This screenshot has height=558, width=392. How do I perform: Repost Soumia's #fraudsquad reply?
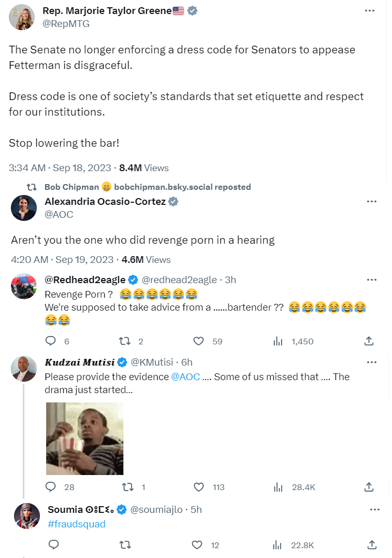(125, 545)
